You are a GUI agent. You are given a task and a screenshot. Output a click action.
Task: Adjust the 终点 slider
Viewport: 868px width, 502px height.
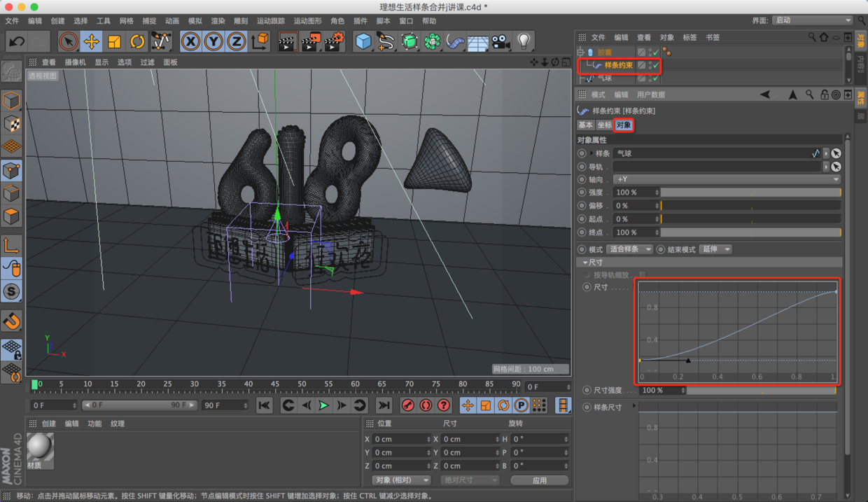[x=750, y=232]
